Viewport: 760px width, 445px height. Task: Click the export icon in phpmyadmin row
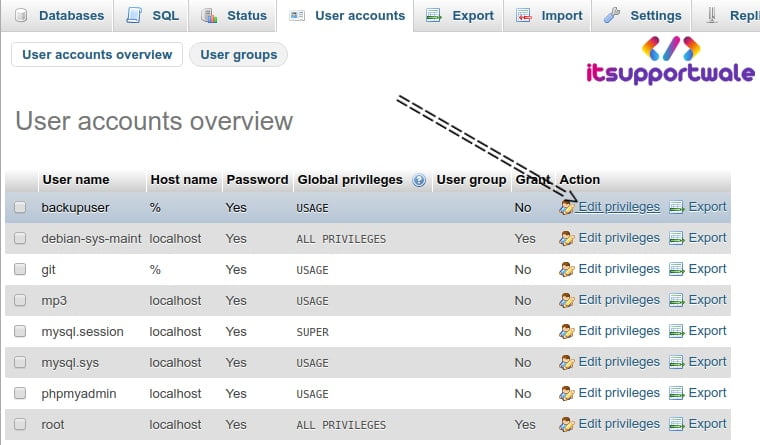(677, 394)
